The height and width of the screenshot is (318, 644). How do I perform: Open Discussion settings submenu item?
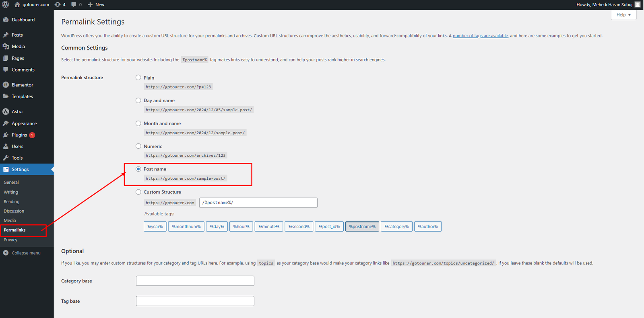pos(14,211)
